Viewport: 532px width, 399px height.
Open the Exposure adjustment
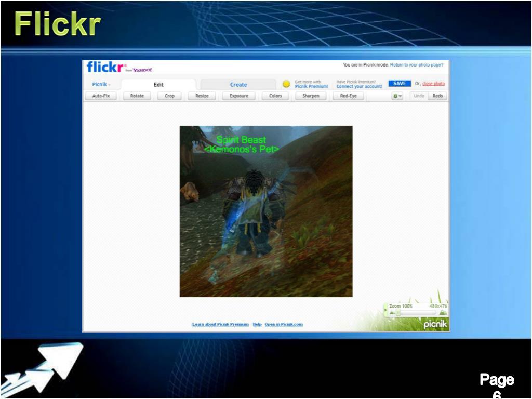pyautogui.click(x=239, y=96)
